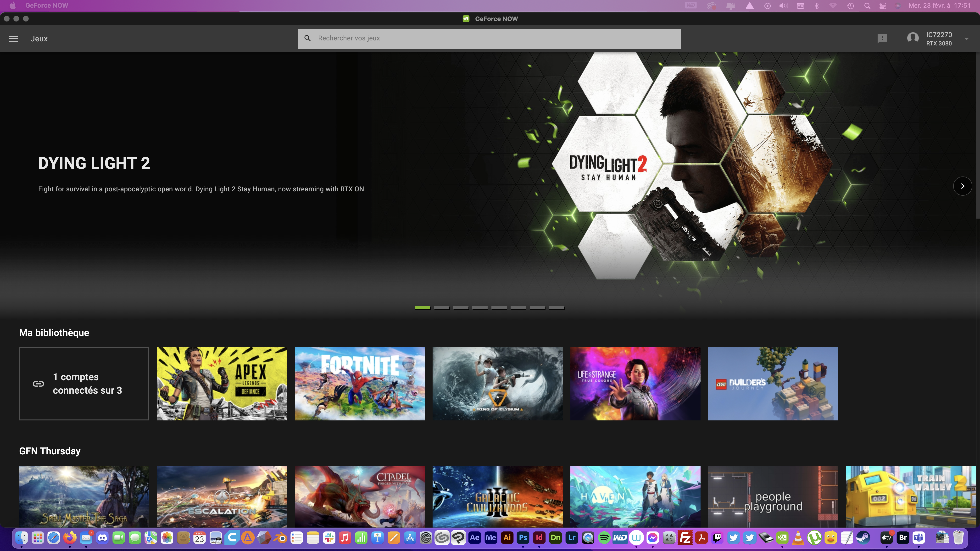Open Citadel Forged with Fire tile
The width and height of the screenshot is (980, 551).
tap(360, 496)
